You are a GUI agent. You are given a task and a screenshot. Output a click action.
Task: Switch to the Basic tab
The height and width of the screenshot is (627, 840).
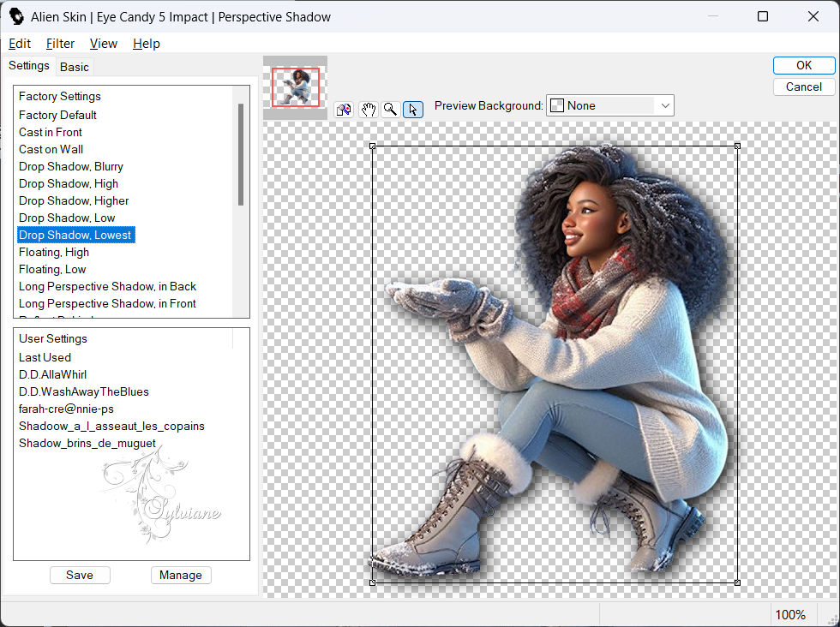75,67
